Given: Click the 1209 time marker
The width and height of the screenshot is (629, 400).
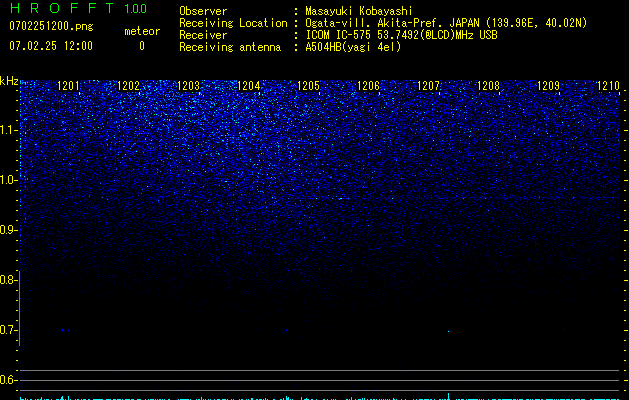Looking at the screenshot, I should 548,86.
